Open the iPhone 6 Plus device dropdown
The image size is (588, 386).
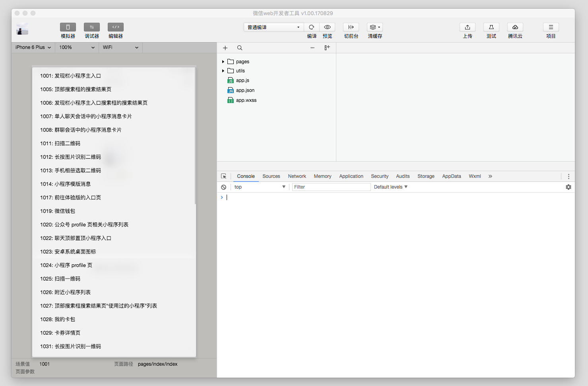(33, 47)
